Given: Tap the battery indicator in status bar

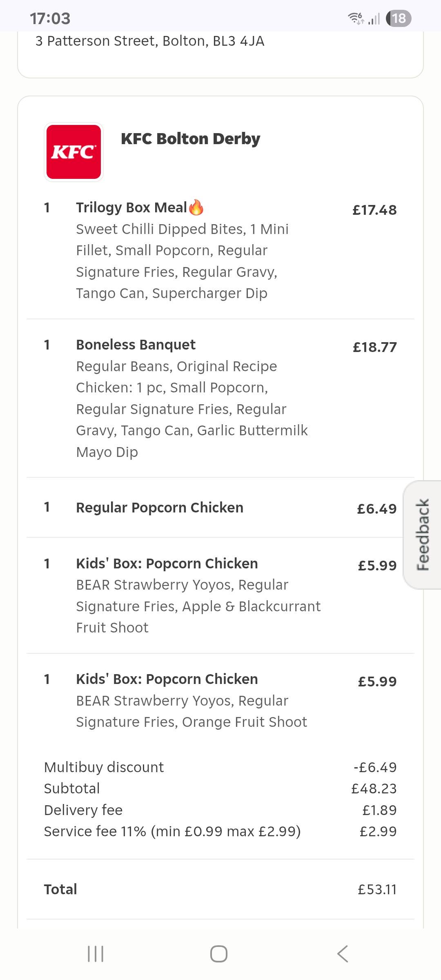Looking at the screenshot, I should point(399,18).
